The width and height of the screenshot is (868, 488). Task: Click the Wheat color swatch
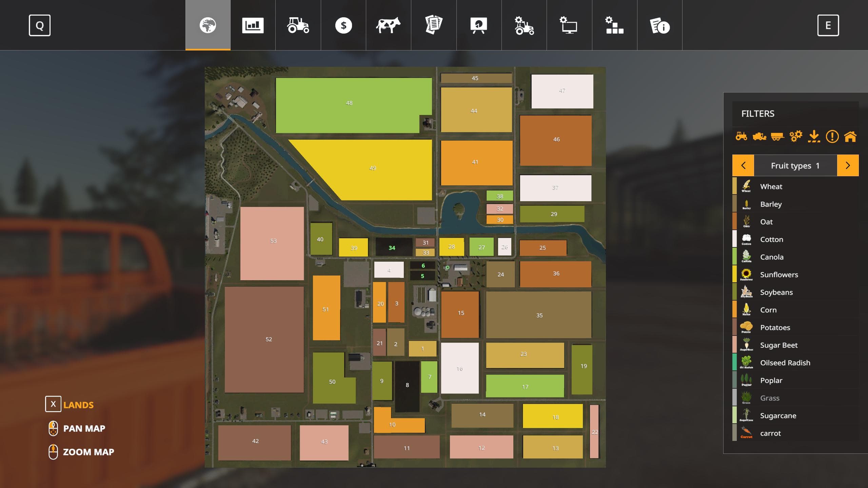click(x=734, y=186)
